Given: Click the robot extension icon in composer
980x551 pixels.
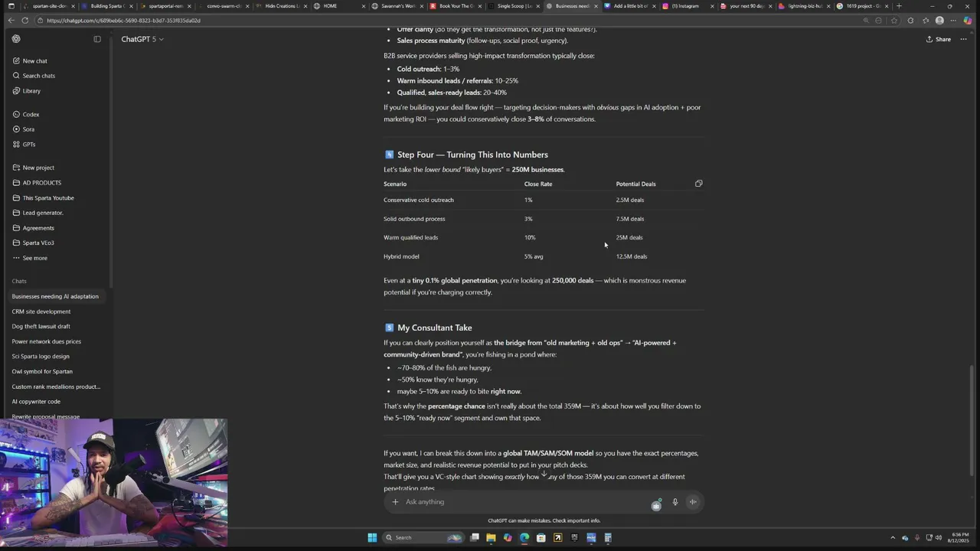Looking at the screenshot, I should 656,504.
